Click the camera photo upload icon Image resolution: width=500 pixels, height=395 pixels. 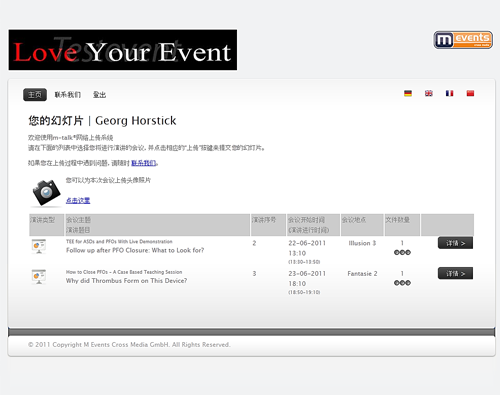coord(46,193)
